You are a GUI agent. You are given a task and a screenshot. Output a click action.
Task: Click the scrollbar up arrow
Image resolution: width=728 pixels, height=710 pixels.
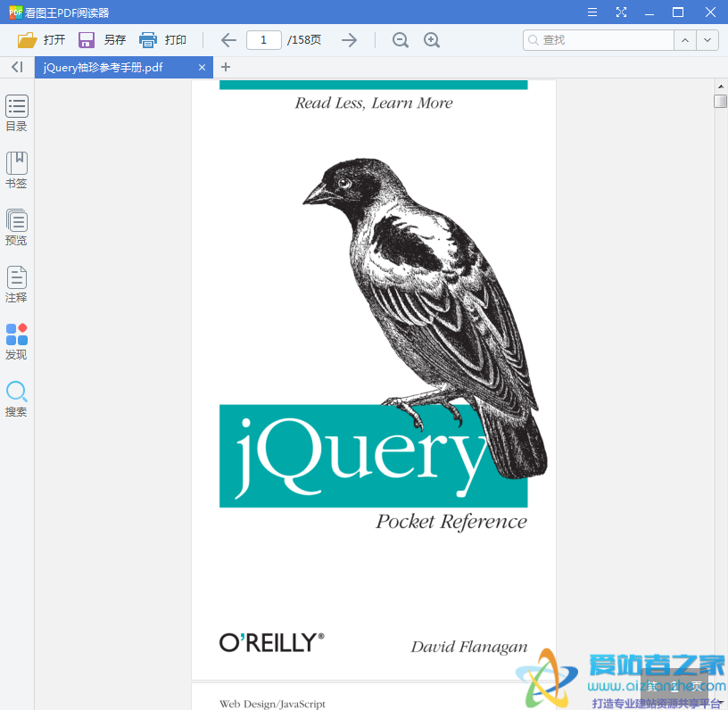[720, 87]
